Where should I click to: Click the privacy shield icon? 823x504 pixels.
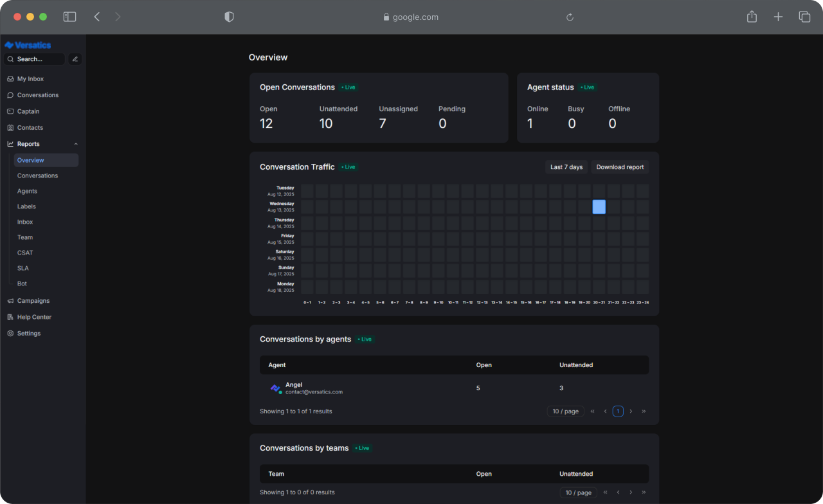pyautogui.click(x=229, y=17)
